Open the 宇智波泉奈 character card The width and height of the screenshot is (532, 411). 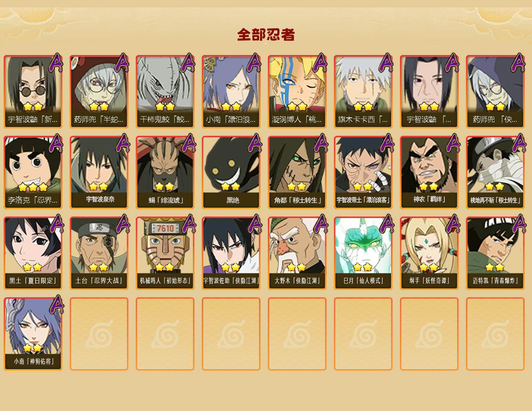pos(99,172)
